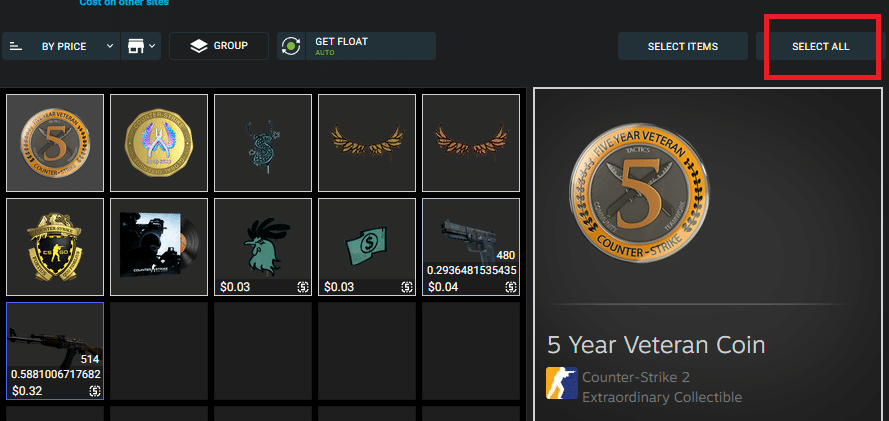This screenshot has height=421, width=889.
Task: Select the pistol skin priced $0.04
Action: pyautogui.click(x=471, y=247)
